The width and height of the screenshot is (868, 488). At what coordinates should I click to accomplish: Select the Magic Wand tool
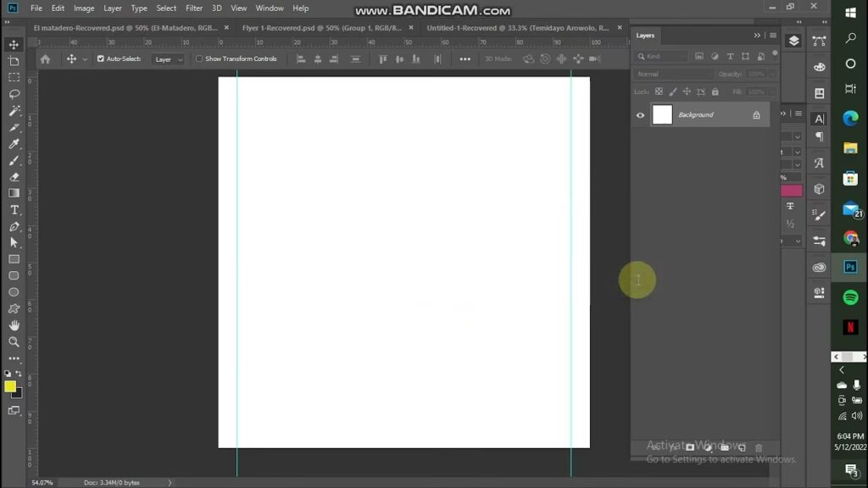tap(14, 111)
